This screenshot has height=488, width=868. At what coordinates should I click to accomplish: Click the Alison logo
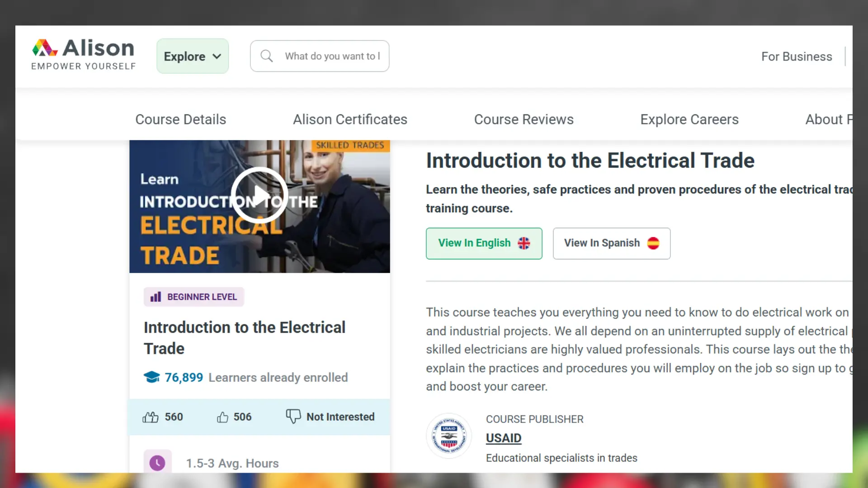click(x=83, y=54)
